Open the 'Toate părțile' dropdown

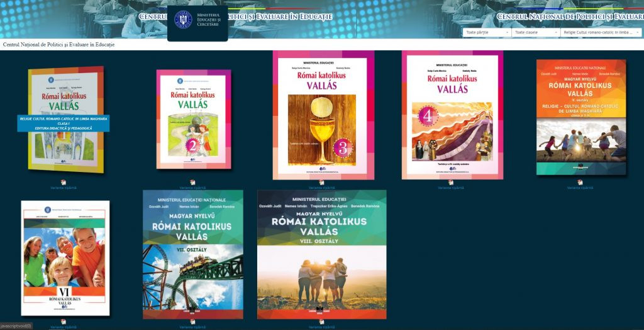pos(486,32)
